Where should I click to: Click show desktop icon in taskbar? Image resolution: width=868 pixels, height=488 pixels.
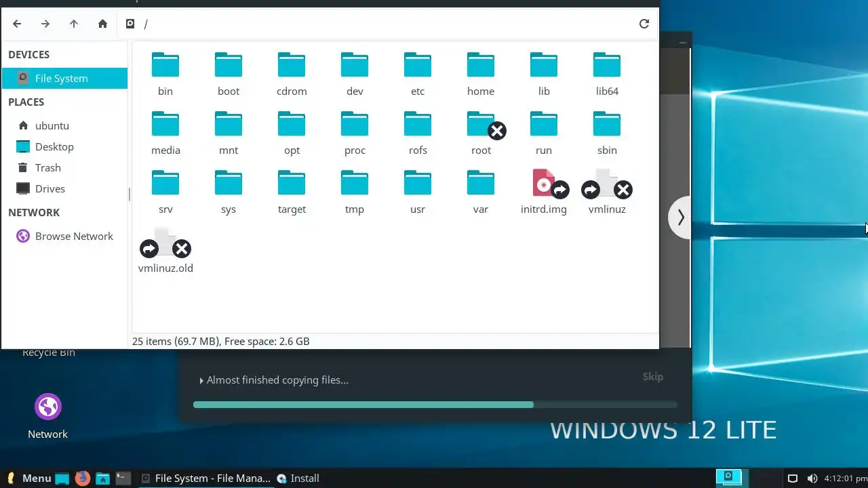pos(62,478)
